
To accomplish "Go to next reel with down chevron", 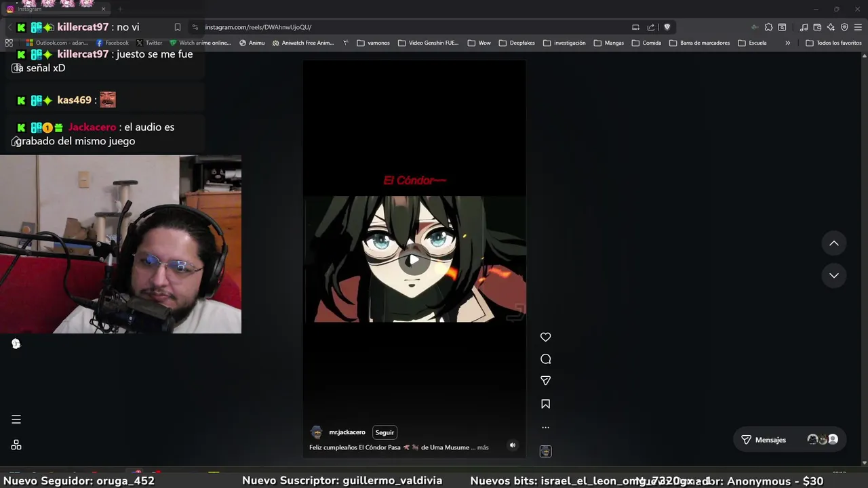I will (x=834, y=276).
